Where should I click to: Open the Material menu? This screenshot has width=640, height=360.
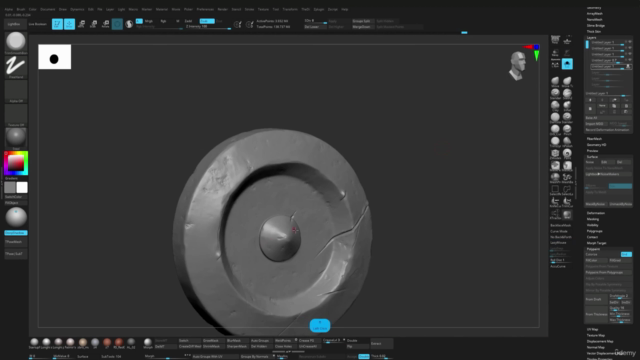(162, 9)
